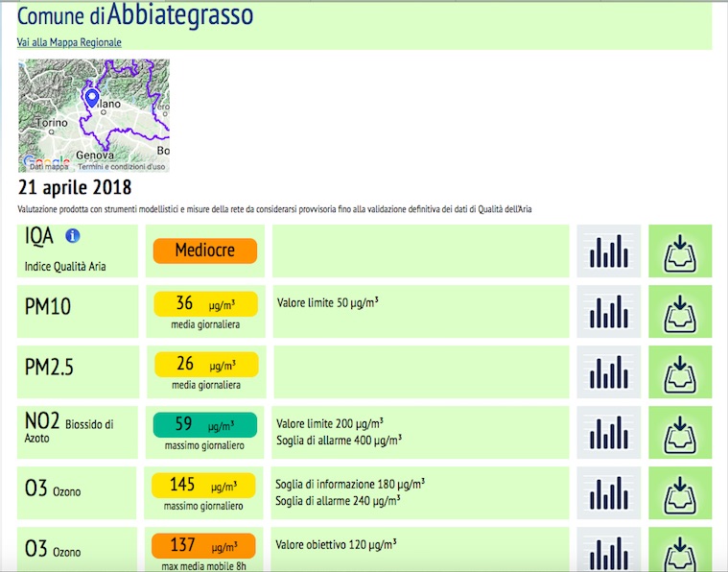The height and width of the screenshot is (572, 728).
Task: Open the PM2.5 bar chart icon
Action: click(x=609, y=372)
